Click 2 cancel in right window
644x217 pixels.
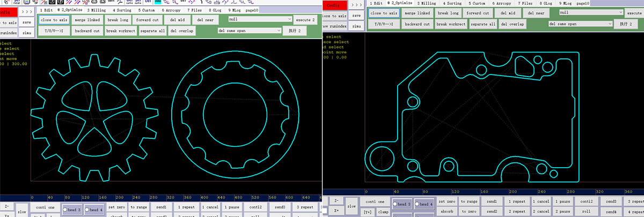coord(542,212)
